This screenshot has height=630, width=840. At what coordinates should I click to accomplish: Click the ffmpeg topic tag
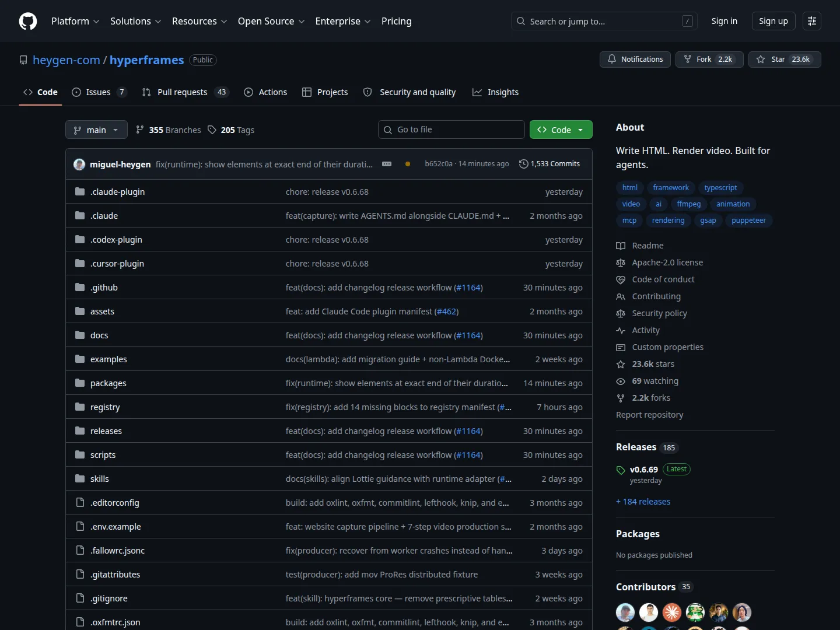(x=689, y=204)
